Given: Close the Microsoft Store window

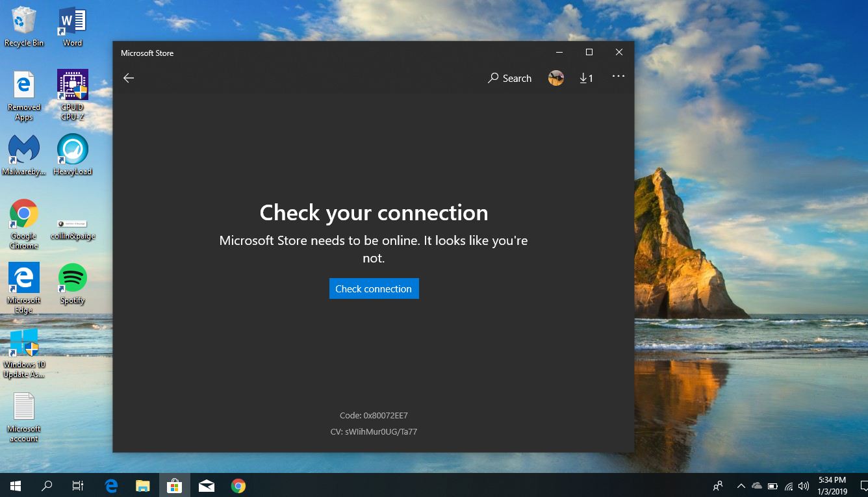Looking at the screenshot, I should (x=619, y=53).
